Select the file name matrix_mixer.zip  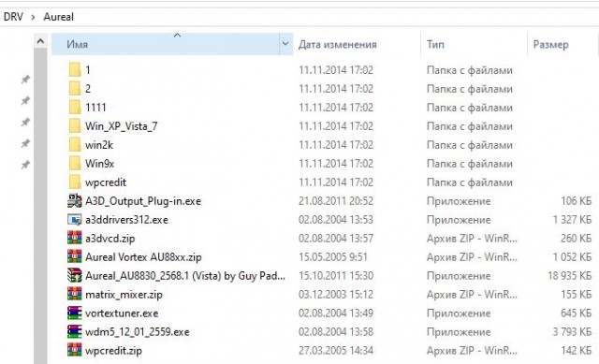coord(124,295)
